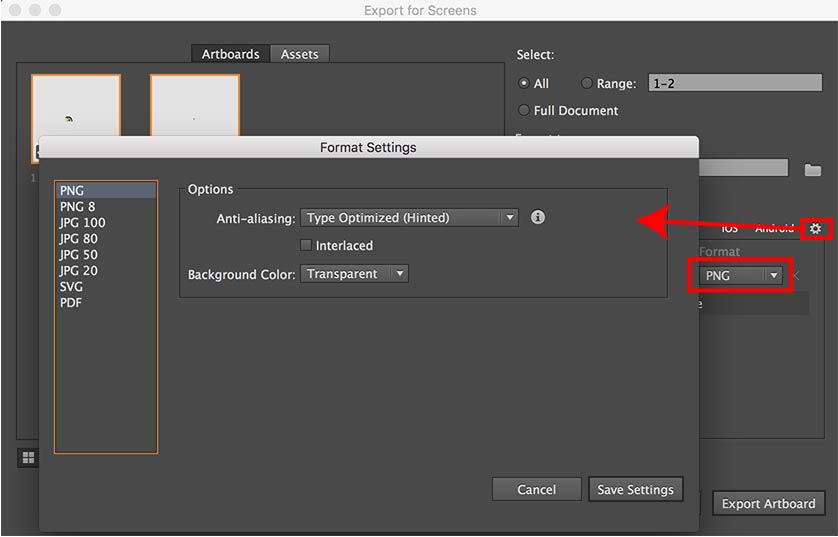Choose SVG from the format list

click(72, 286)
